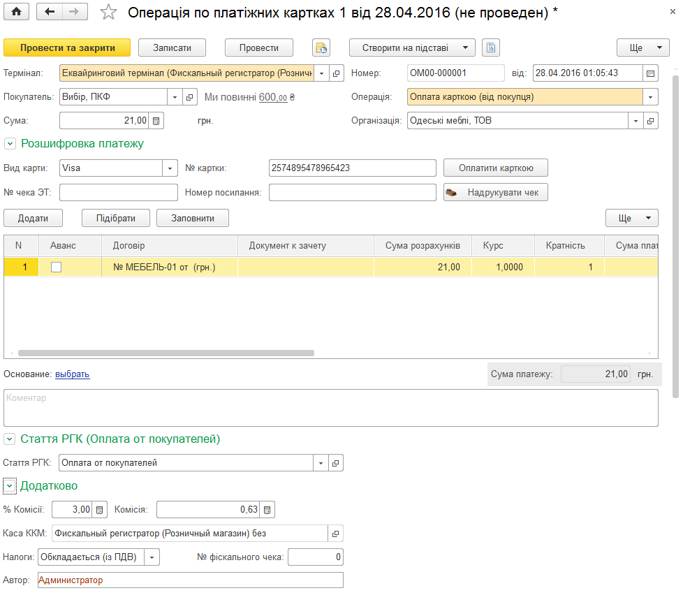Viewport: 683px width, 616px height.
Task: Focus the № картки input field
Action: point(353,168)
